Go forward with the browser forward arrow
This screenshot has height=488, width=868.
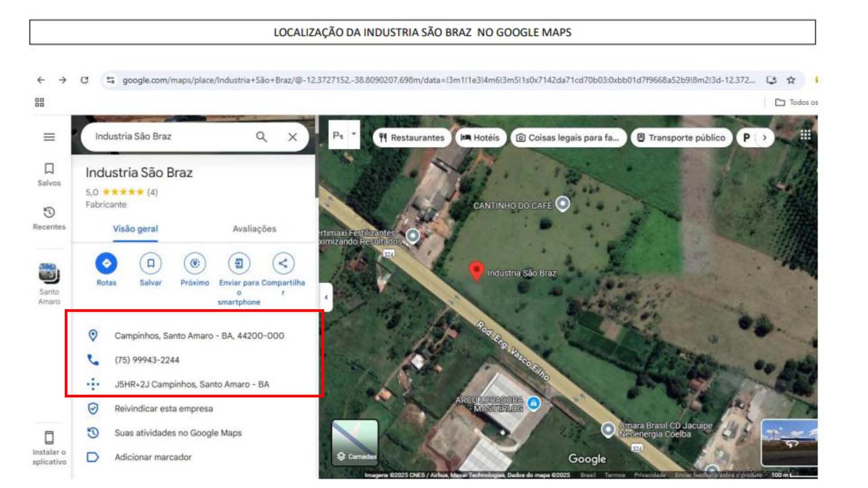click(62, 80)
